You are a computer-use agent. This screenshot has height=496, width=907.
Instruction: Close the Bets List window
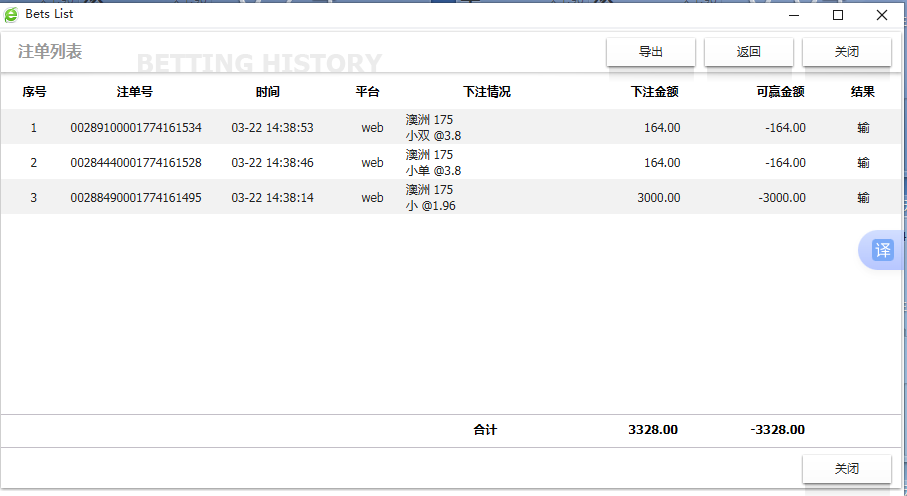882,15
